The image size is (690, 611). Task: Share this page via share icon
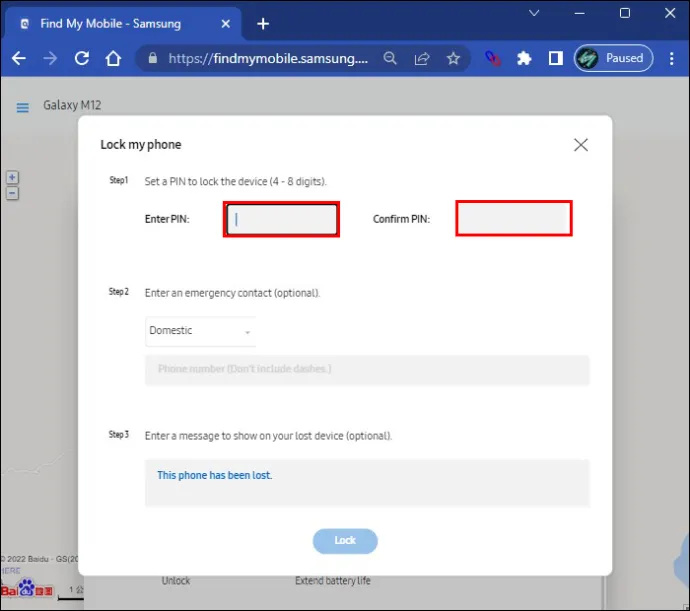click(422, 58)
